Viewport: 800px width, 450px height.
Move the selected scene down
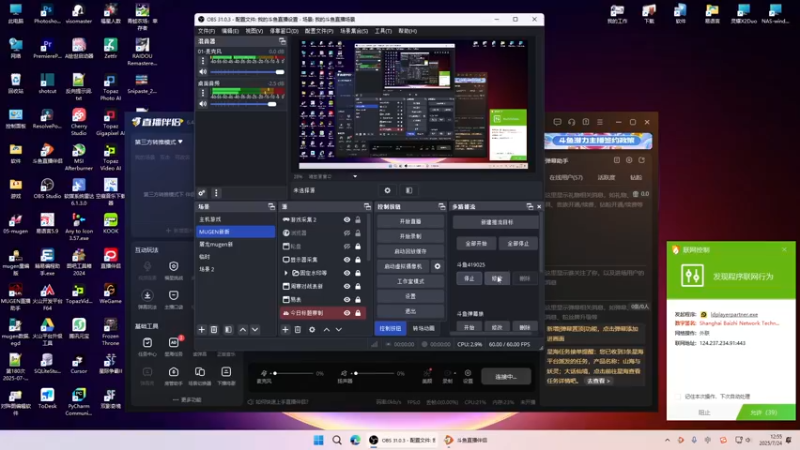(x=255, y=330)
